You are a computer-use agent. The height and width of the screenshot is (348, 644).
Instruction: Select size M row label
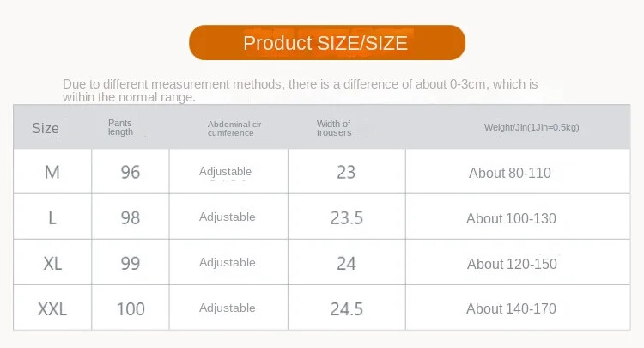point(52,173)
